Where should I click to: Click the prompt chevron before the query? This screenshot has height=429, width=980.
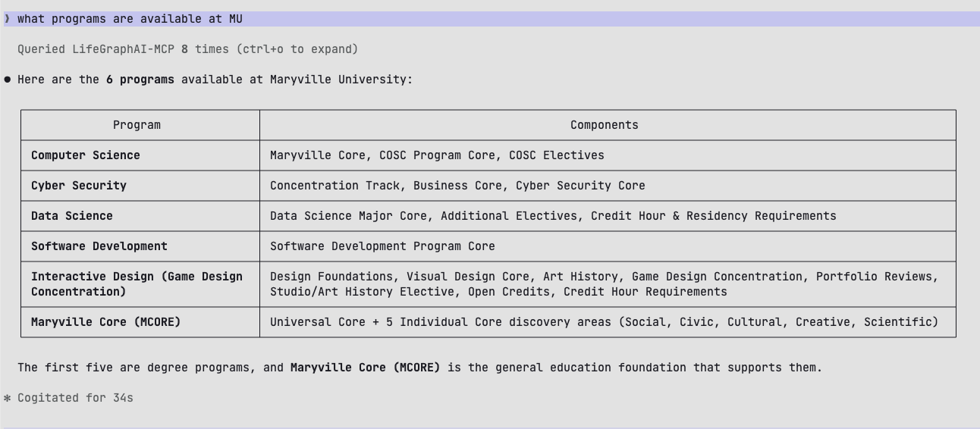click(x=8, y=19)
